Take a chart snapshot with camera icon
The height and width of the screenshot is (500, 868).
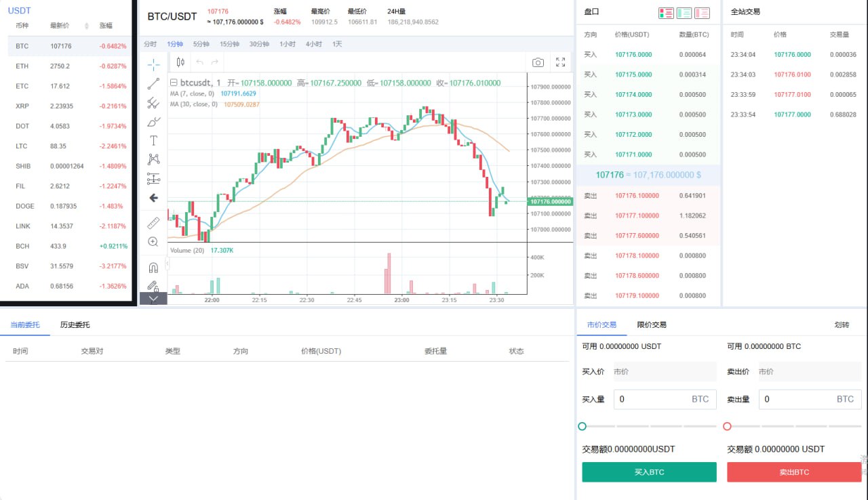pyautogui.click(x=538, y=62)
